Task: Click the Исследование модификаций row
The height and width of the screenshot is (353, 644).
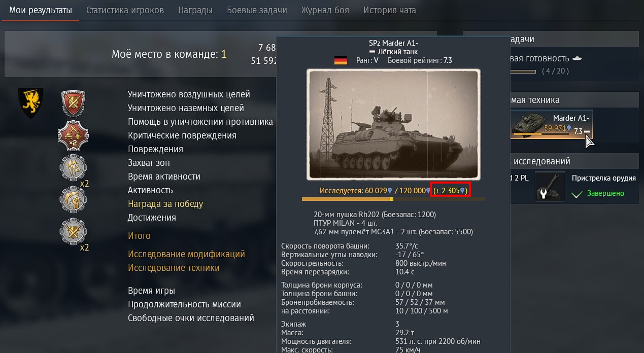Action: tap(186, 254)
